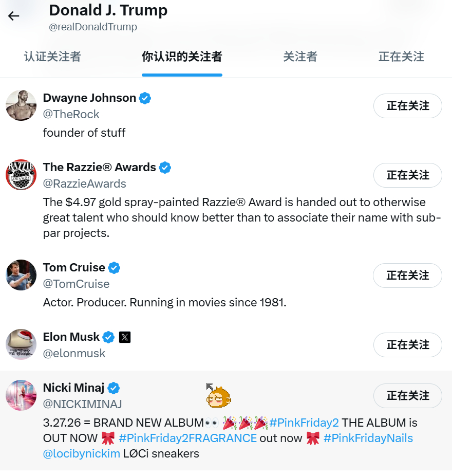Click Tom Cruise's blue verified checkmark
452x476 pixels.
click(x=115, y=268)
